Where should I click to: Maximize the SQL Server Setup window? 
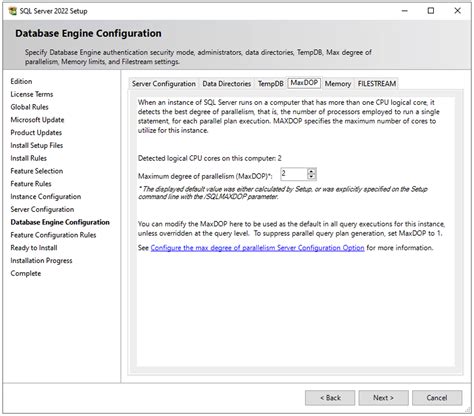pos(431,11)
